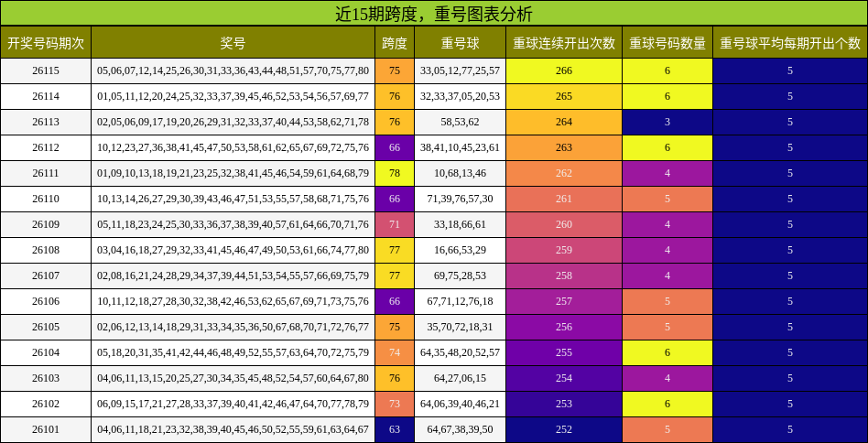The width and height of the screenshot is (868, 443).
Task: Click repeat balls 69,75,28,53
Action: pos(460,276)
